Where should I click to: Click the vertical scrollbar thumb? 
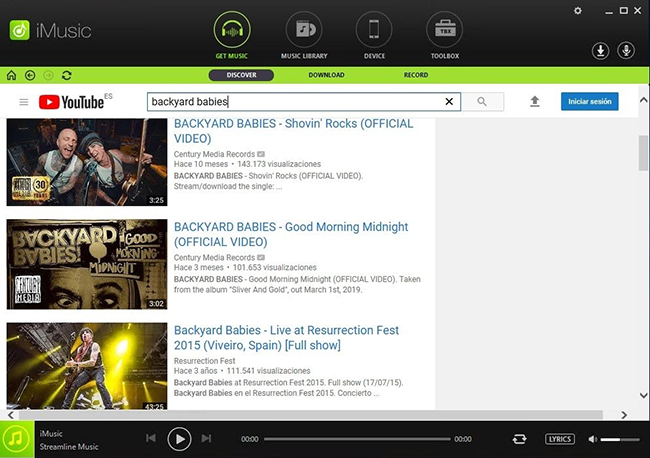(643, 153)
